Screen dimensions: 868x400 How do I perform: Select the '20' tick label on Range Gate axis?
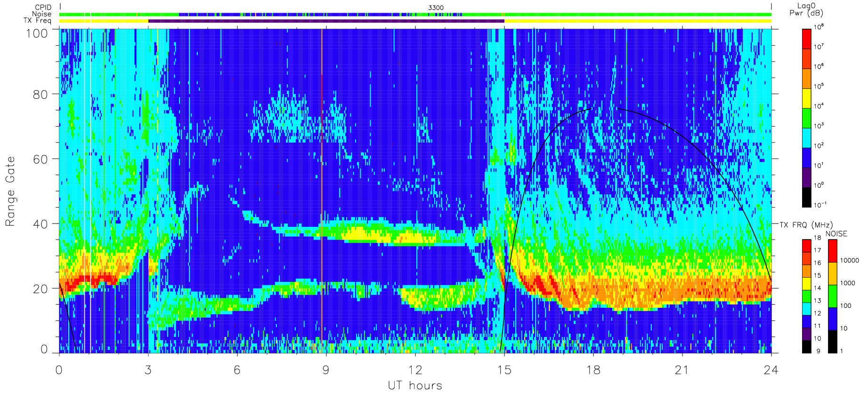(41, 289)
